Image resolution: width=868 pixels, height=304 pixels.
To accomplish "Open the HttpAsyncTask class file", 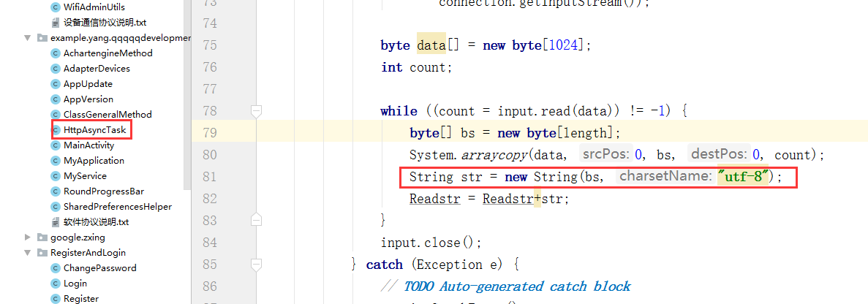I will pos(94,130).
